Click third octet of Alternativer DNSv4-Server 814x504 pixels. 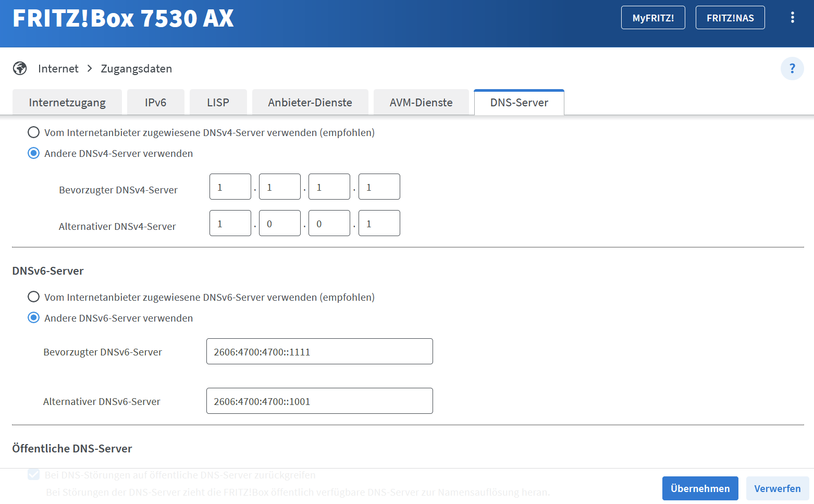click(x=329, y=223)
